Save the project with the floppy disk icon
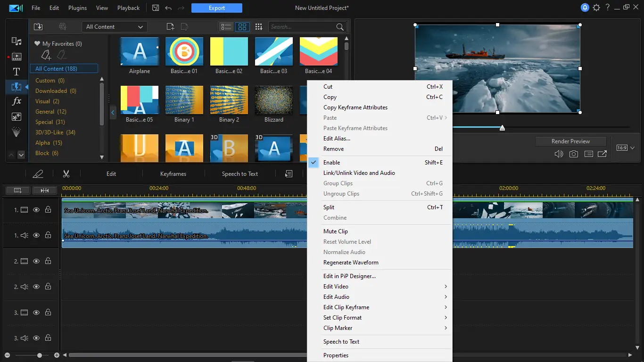Viewport: 644px width, 362px height. [156, 8]
